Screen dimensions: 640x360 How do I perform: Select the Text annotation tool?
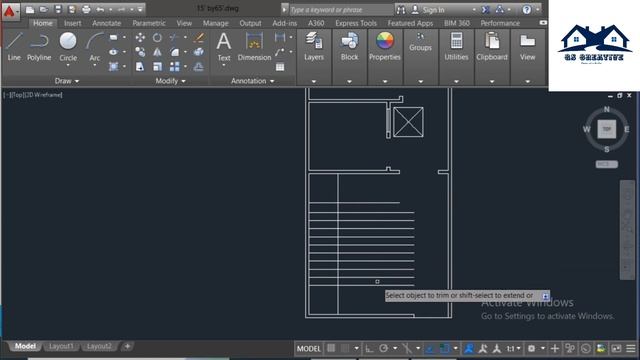[224, 47]
